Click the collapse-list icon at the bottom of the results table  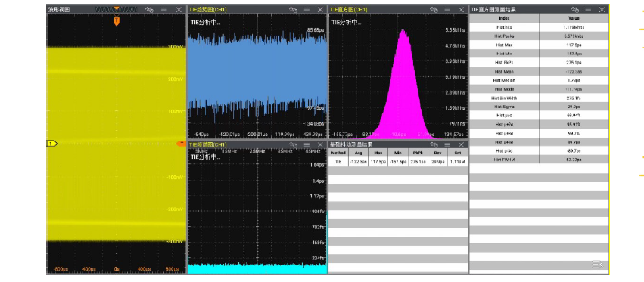597,265
